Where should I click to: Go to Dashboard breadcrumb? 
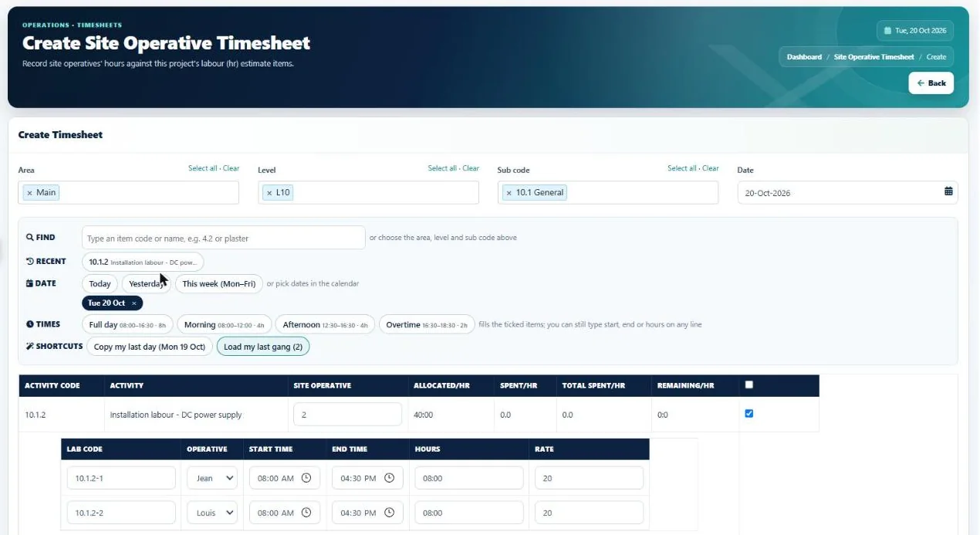click(804, 57)
